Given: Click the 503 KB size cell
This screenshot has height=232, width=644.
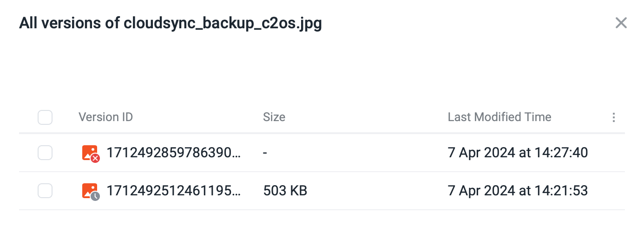Looking at the screenshot, I should [x=285, y=191].
